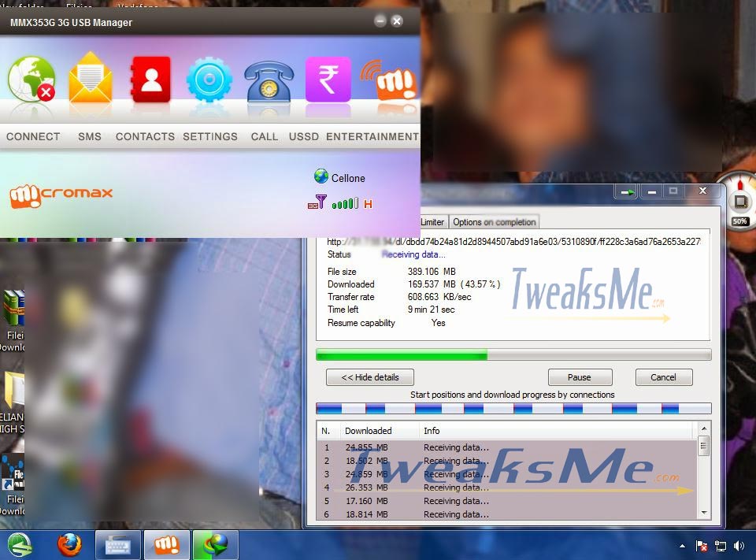Click the volume speaker tray icon
The image size is (756, 560).
coord(739,546)
